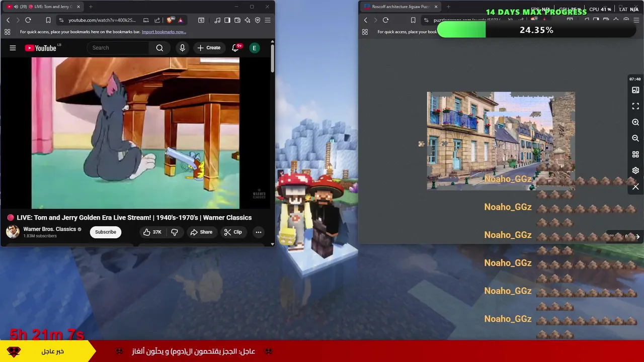
Task: Reload the YouTube page
Action: coord(28,20)
